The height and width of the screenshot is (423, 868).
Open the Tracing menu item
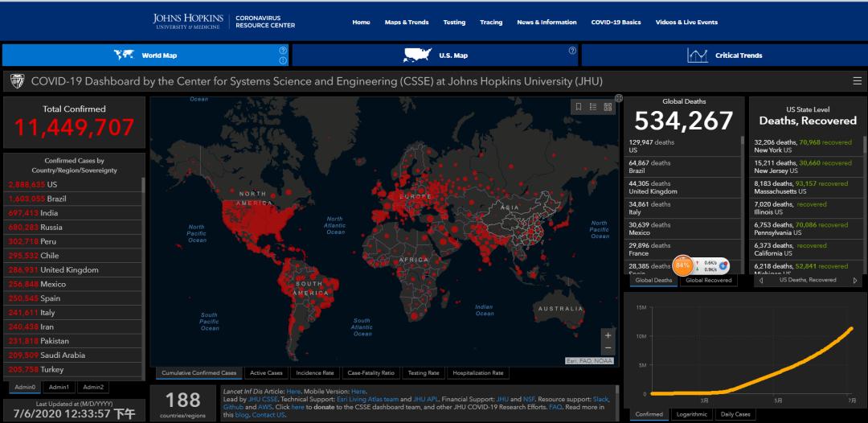click(491, 23)
